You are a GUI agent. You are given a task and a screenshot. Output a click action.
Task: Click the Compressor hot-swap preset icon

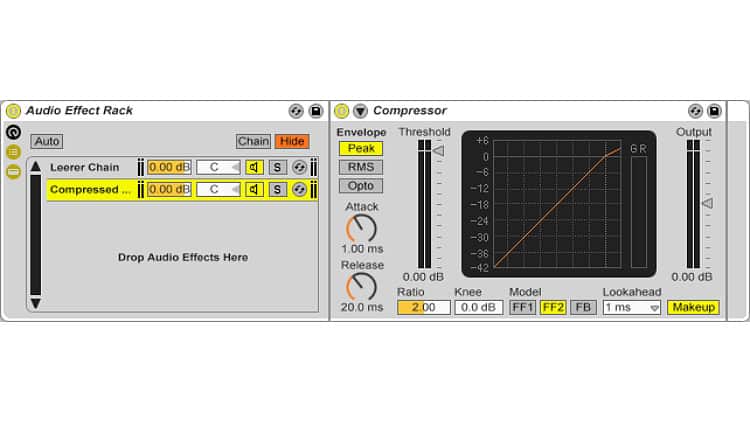point(696,111)
